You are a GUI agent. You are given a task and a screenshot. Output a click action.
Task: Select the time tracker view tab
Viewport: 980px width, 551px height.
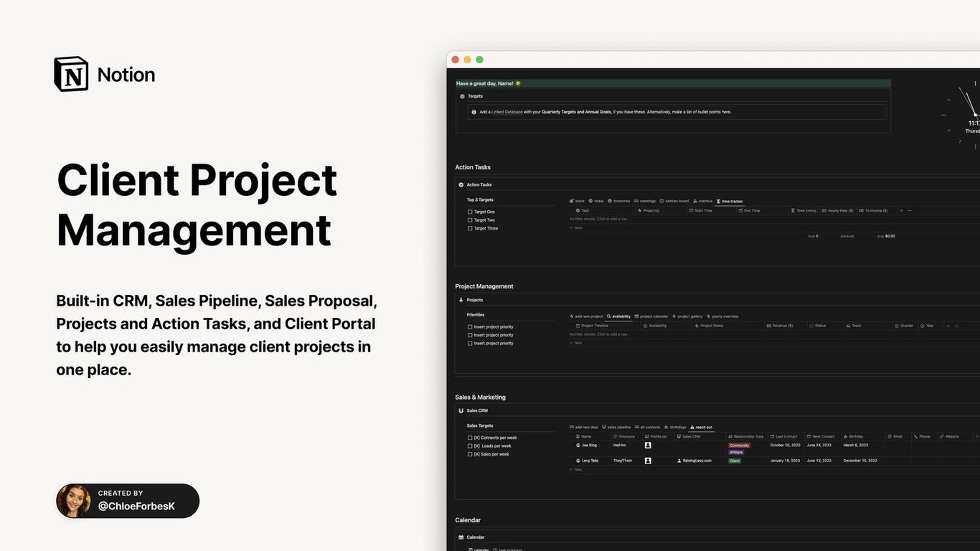click(730, 201)
